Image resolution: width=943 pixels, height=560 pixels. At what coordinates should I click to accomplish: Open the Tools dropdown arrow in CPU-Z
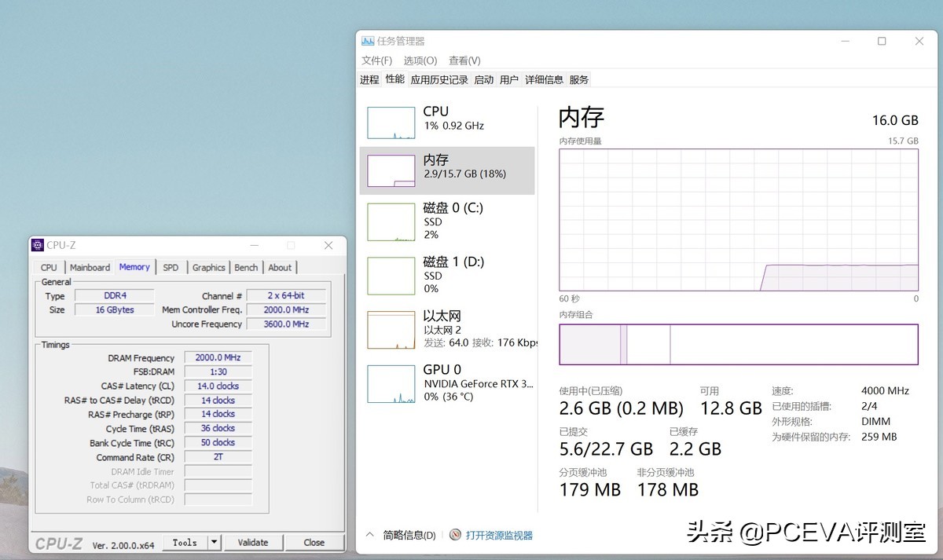(214, 542)
